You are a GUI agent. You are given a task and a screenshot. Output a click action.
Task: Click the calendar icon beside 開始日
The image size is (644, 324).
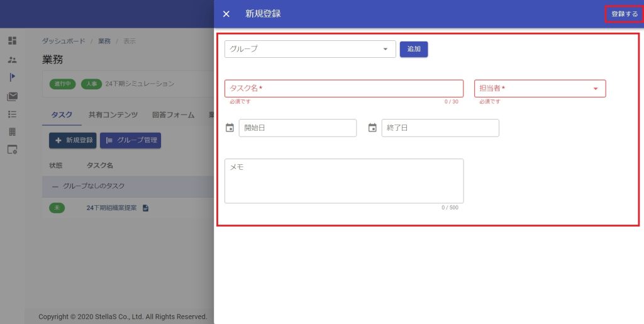point(230,128)
